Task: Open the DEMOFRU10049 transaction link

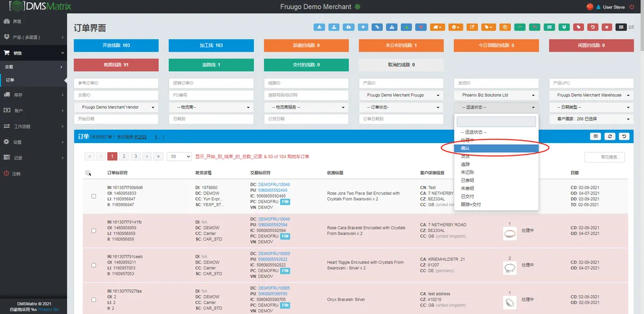Action: [274, 219]
